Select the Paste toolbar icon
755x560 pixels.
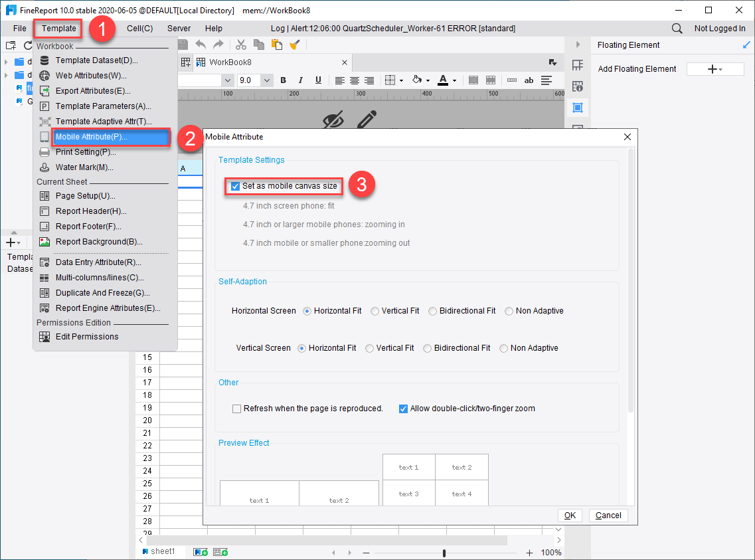tap(277, 45)
